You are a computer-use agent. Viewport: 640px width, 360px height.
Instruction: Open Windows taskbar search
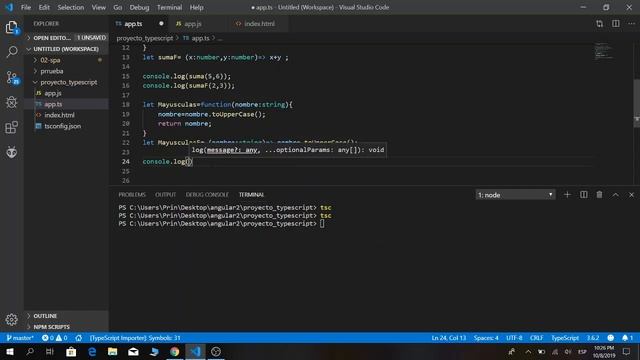point(30,352)
